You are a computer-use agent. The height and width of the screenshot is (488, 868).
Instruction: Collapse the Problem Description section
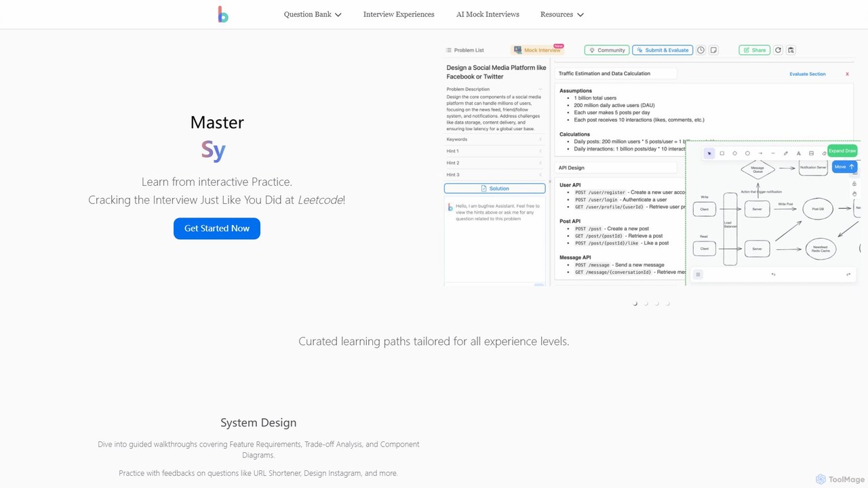pos(494,89)
